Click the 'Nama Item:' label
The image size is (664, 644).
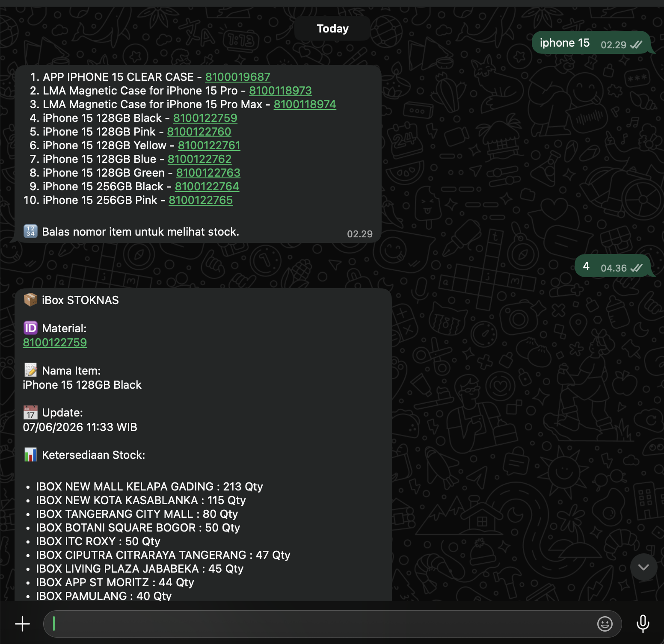click(71, 371)
